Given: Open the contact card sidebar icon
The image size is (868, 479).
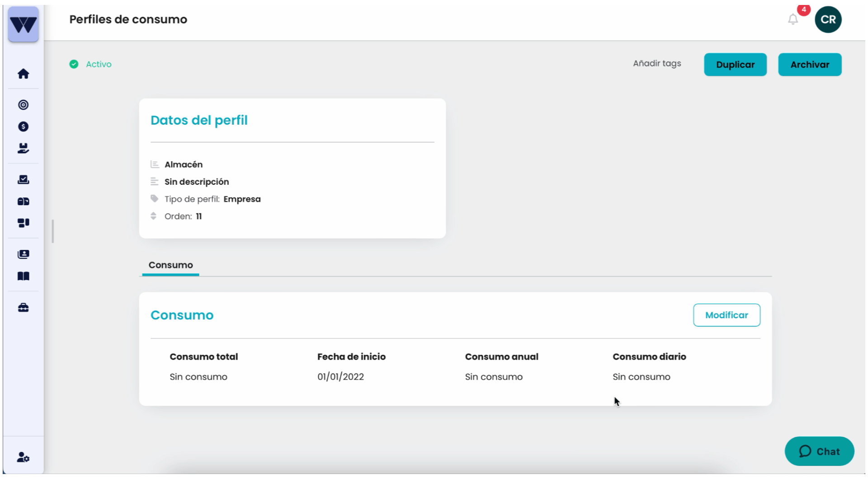Looking at the screenshot, I should [x=24, y=254].
